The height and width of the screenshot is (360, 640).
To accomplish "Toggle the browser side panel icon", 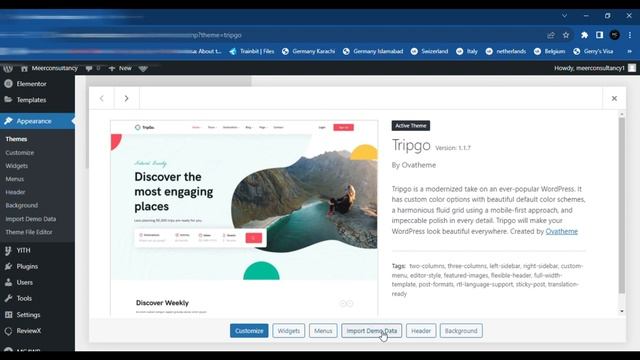I will (600, 35).
